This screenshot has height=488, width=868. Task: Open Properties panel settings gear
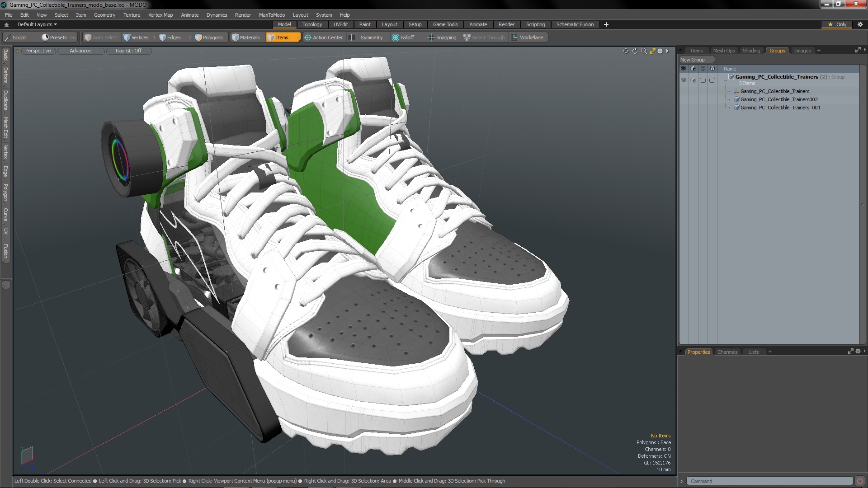tap(858, 351)
